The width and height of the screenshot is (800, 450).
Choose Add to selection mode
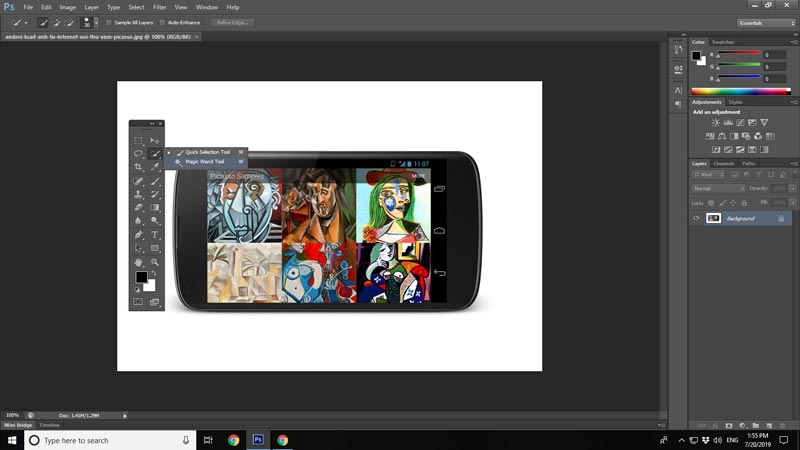57,22
